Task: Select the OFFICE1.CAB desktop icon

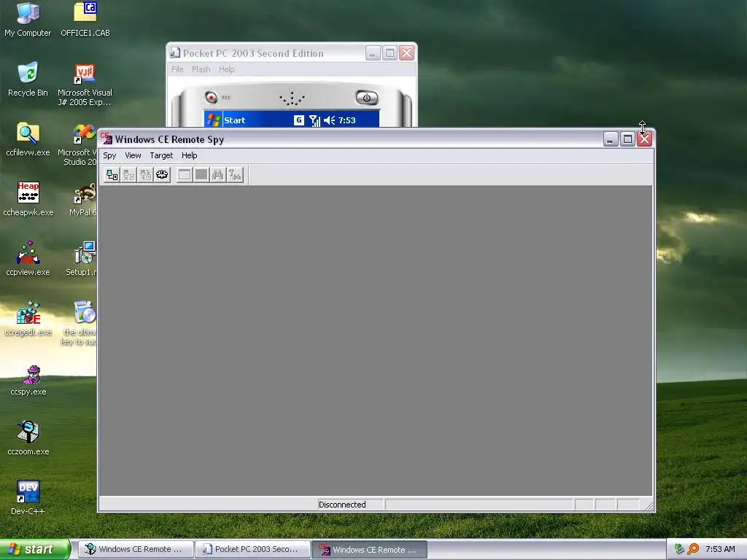Action: click(x=85, y=20)
